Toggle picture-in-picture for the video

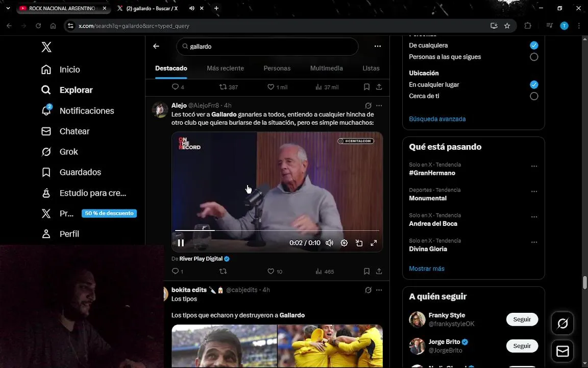coord(359,243)
